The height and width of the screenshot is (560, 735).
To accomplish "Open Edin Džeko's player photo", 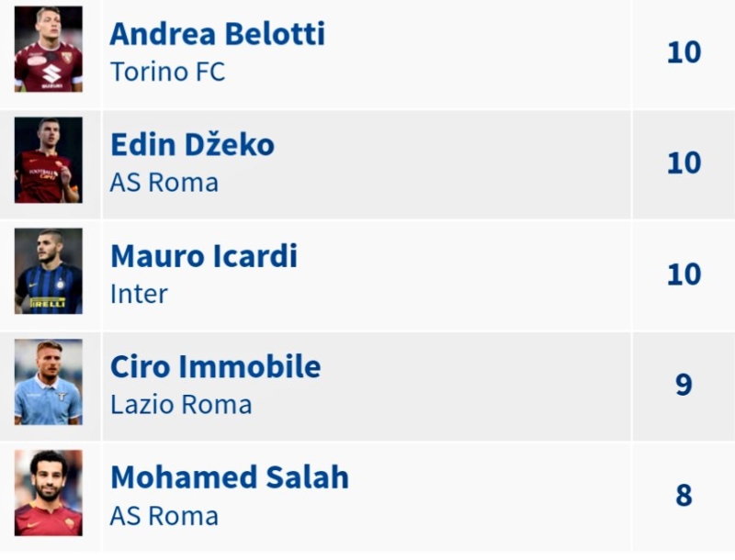I will click(49, 160).
